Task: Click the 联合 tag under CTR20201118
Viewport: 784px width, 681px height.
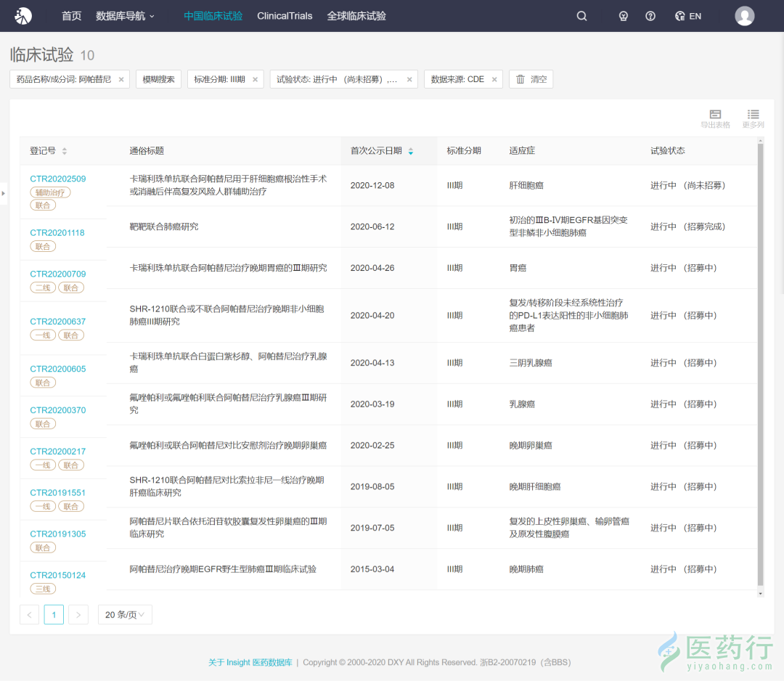Action: (43, 247)
